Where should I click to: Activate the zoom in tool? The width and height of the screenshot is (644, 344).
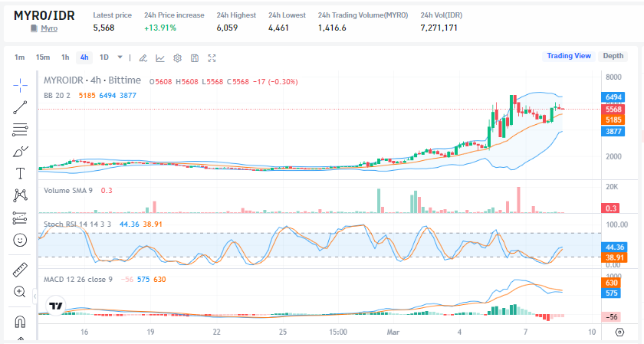tap(20, 292)
